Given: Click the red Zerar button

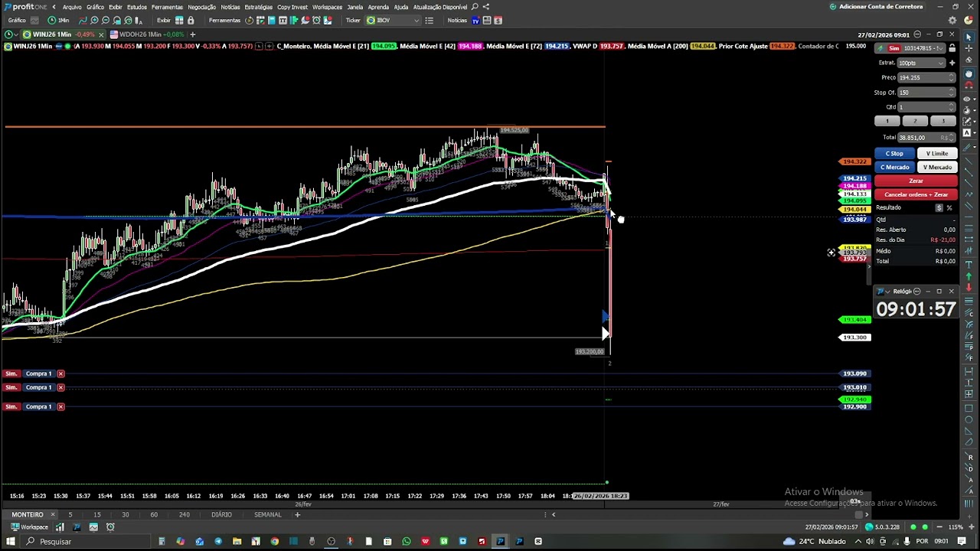Looking at the screenshot, I should pos(916,181).
